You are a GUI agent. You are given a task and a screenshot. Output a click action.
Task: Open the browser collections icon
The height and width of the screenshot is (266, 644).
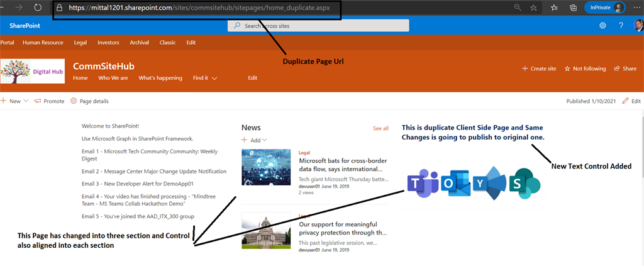(574, 8)
